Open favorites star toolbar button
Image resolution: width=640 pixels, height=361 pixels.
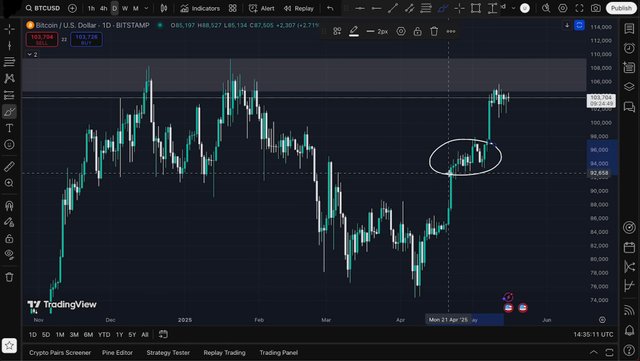click(x=9, y=345)
